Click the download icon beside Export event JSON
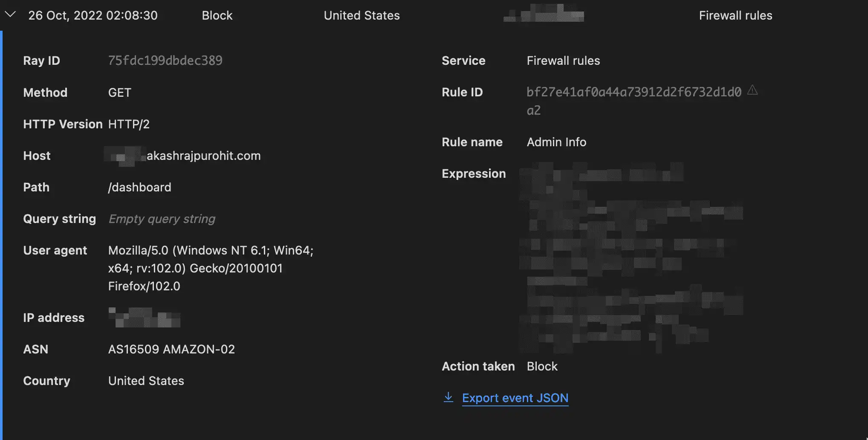Viewport: 868px width, 440px height. click(x=448, y=397)
